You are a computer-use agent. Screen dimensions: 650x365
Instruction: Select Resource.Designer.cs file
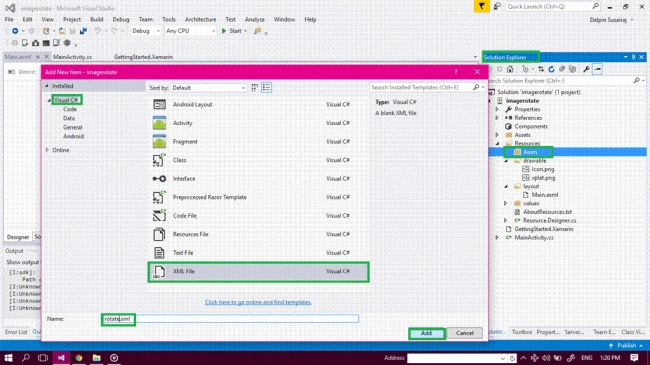coord(549,221)
